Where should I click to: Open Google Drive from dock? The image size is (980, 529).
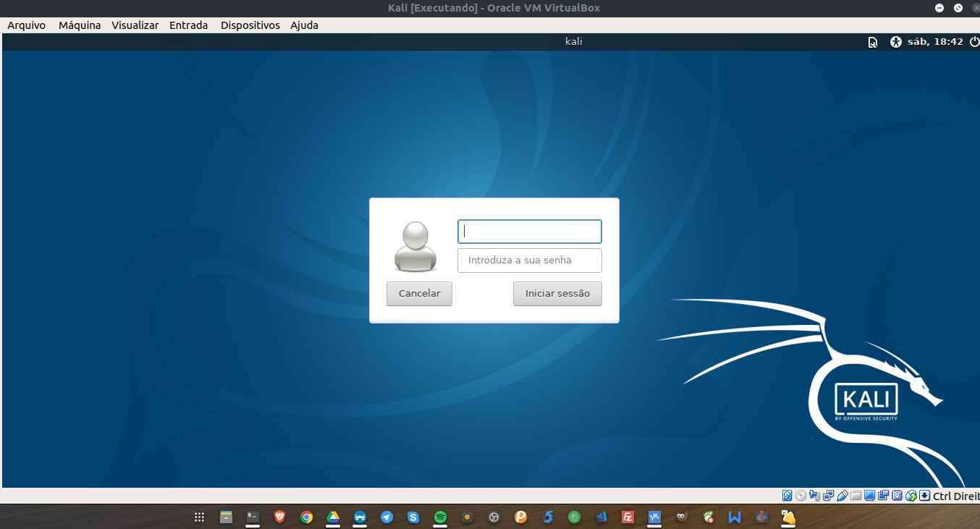pyautogui.click(x=333, y=517)
